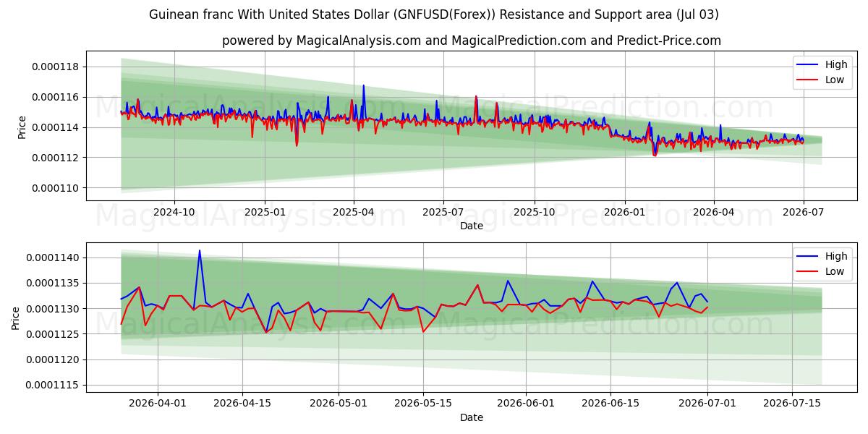Click the chart title mentioning GNFUSD(Forex)
This screenshot has width=868, height=434.
point(434,14)
